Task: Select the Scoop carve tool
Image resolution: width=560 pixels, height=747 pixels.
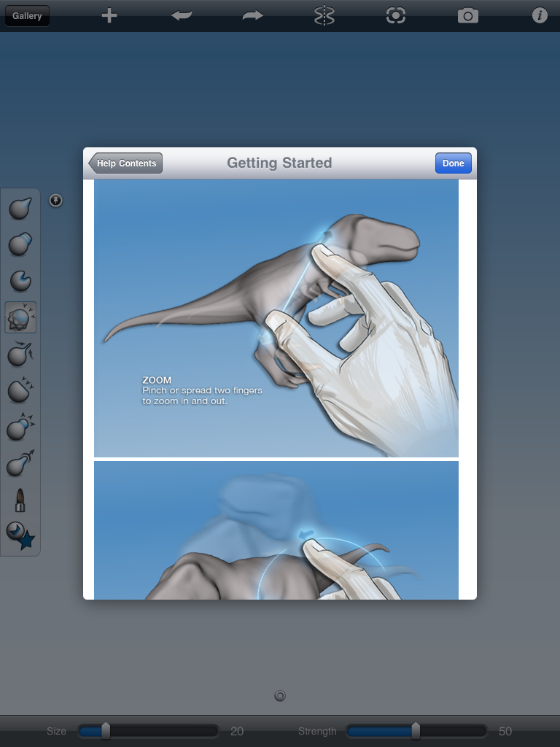Action: point(20,281)
